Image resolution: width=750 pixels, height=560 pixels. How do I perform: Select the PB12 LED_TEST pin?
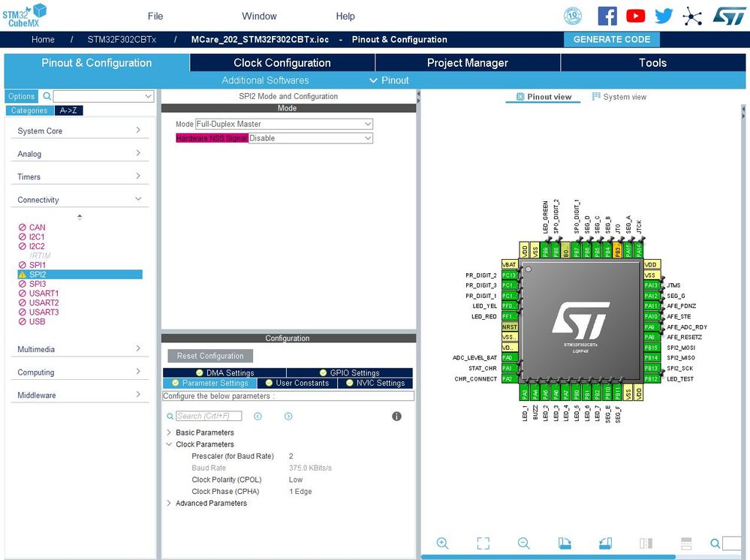pyautogui.click(x=652, y=379)
